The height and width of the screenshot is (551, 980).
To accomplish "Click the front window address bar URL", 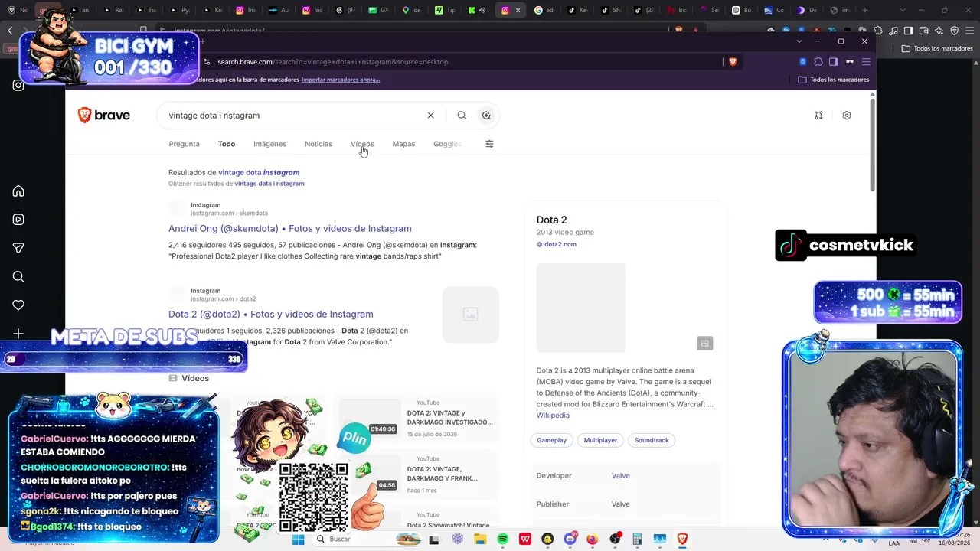I will coord(332,62).
